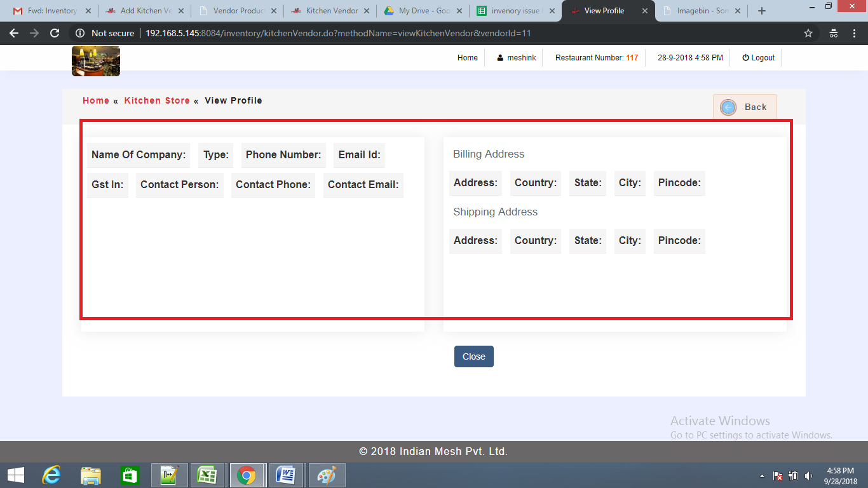Screen dimensions: 868x488
Task: Click the blue Close button
Action: click(473, 356)
